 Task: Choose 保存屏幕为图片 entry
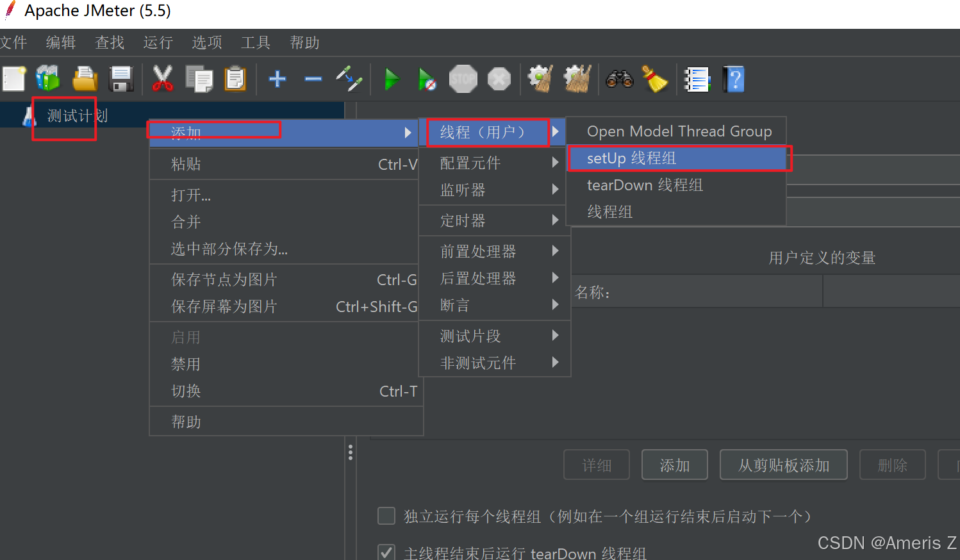(285, 306)
